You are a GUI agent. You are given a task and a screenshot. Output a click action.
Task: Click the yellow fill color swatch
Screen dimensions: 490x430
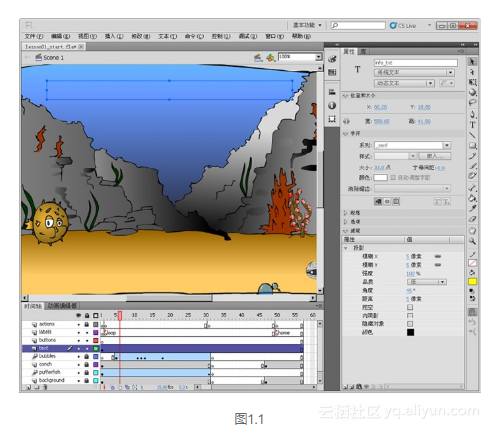pyautogui.click(x=472, y=282)
